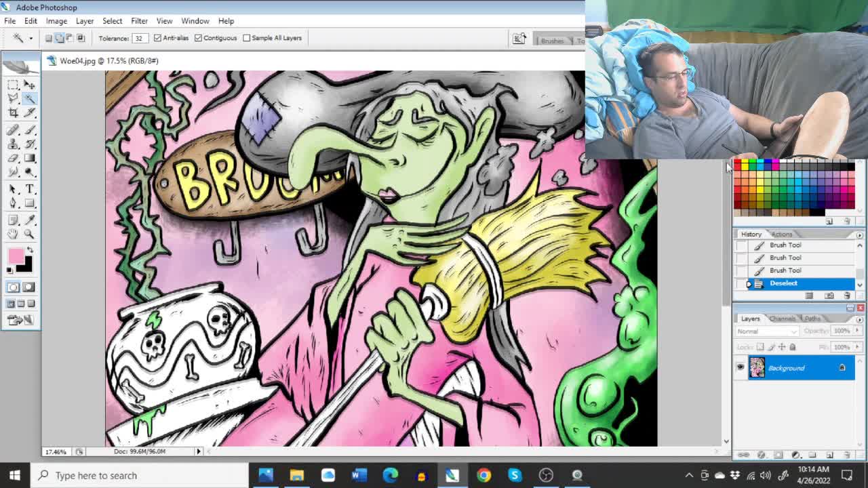Select the Polygonal Lasso tool

[x=13, y=99]
